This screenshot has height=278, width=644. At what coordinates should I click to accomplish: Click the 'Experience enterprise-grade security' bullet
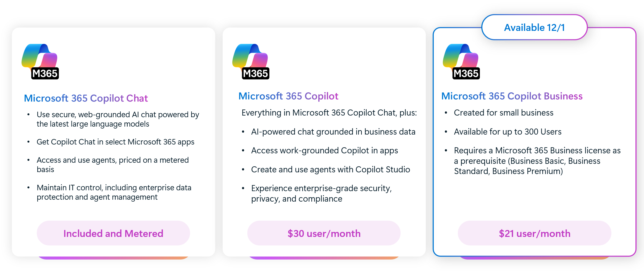pyautogui.click(x=321, y=193)
